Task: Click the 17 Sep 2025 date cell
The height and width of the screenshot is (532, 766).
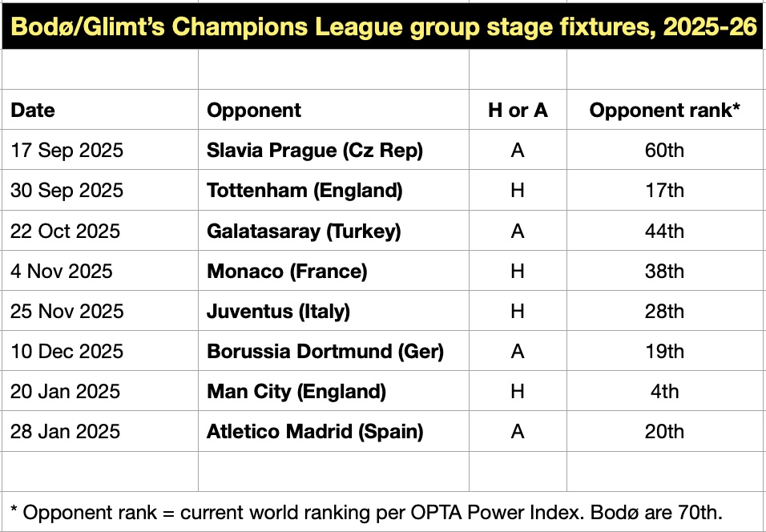Action: pyautogui.click(x=67, y=151)
